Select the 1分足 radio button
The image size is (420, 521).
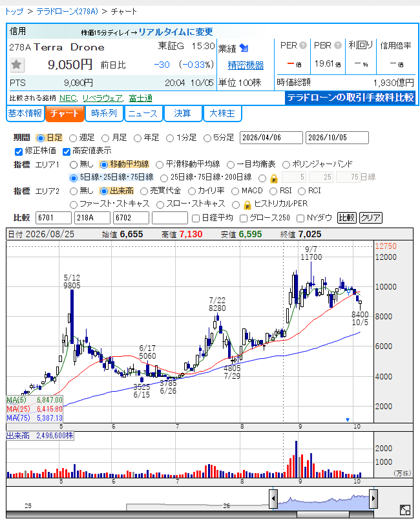[x=170, y=138]
